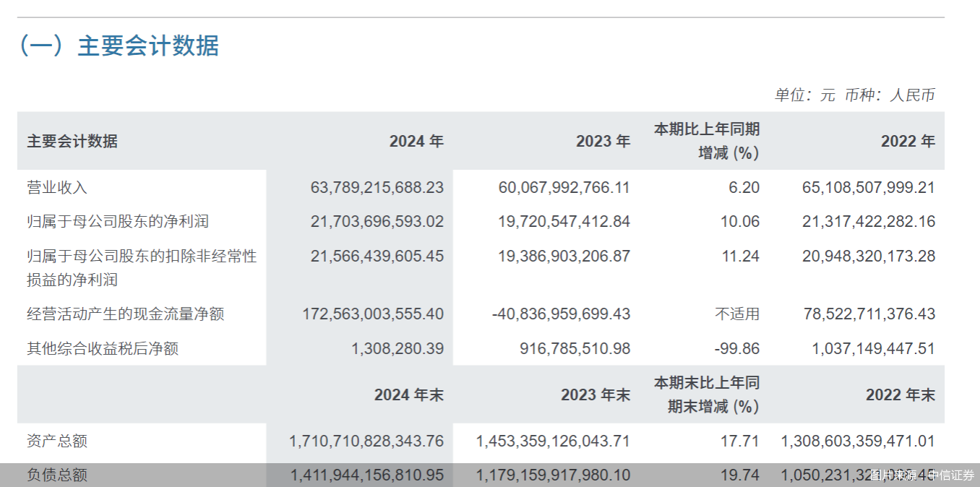Select value 19,386,903,206.87

click(564, 256)
